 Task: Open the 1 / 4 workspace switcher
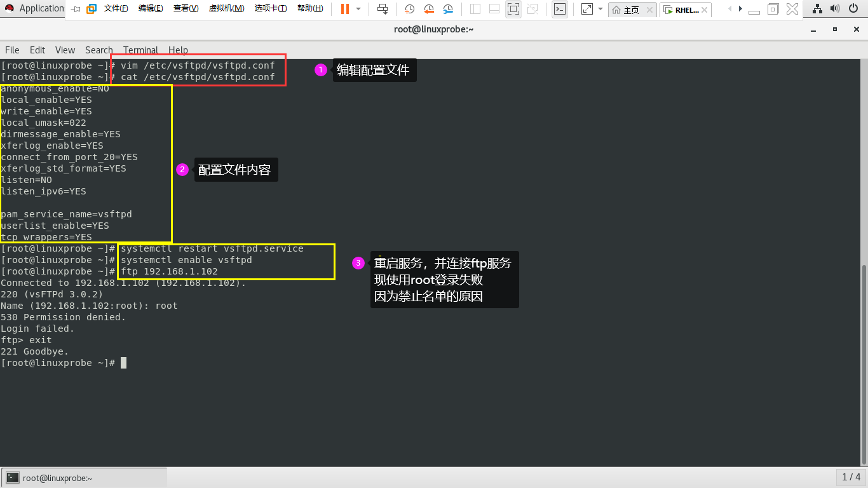(x=851, y=477)
